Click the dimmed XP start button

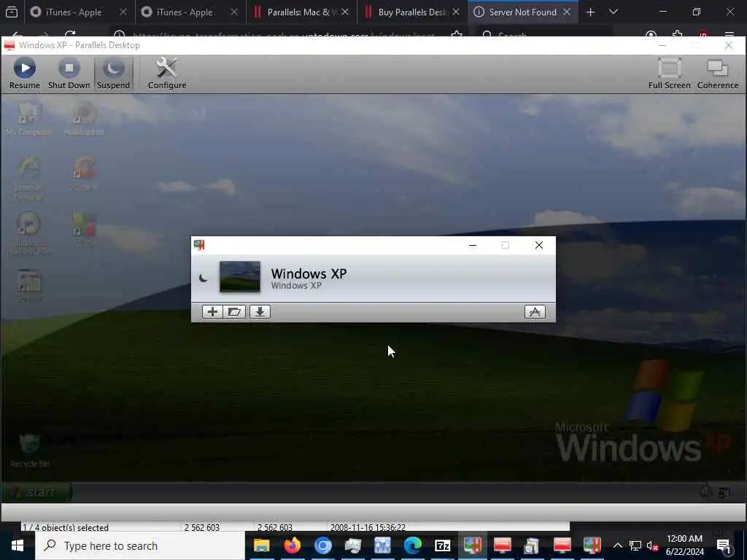36,492
